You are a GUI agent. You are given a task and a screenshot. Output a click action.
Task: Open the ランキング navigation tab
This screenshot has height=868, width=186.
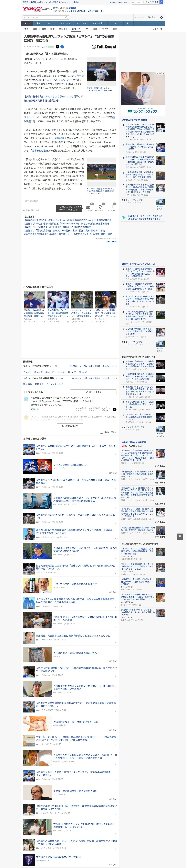click(x=115, y=23)
